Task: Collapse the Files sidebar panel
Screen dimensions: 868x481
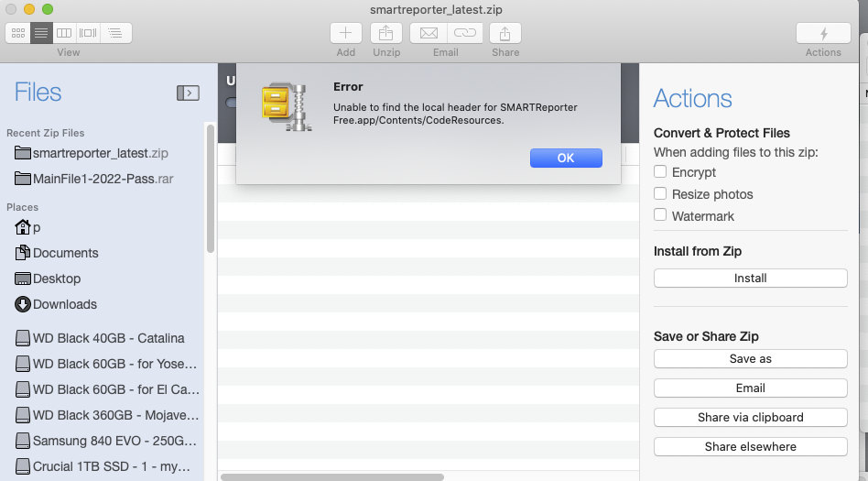Action: [x=189, y=93]
